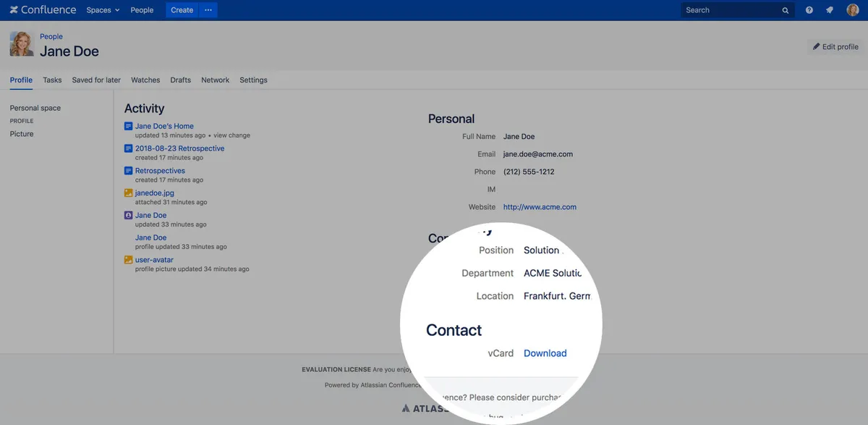Screen dimensions: 868x425
Task: Click Jane Doe link updated 33 minutes ago
Action: coord(151,215)
